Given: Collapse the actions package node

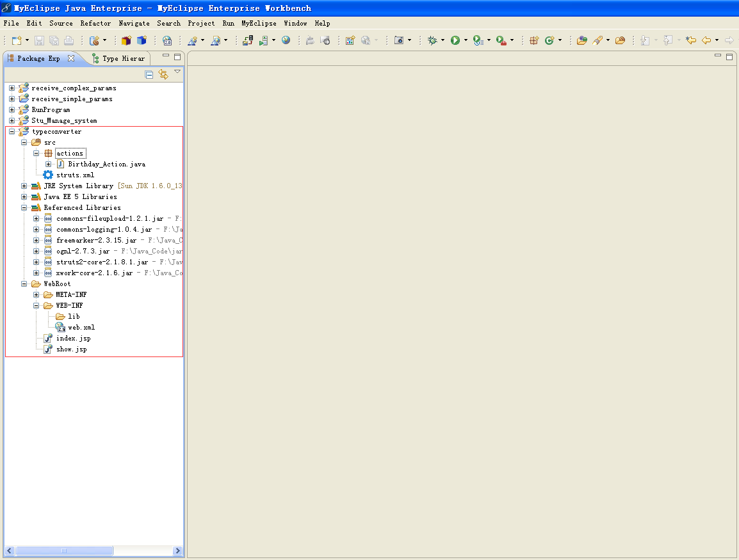Looking at the screenshot, I should pyautogui.click(x=37, y=154).
